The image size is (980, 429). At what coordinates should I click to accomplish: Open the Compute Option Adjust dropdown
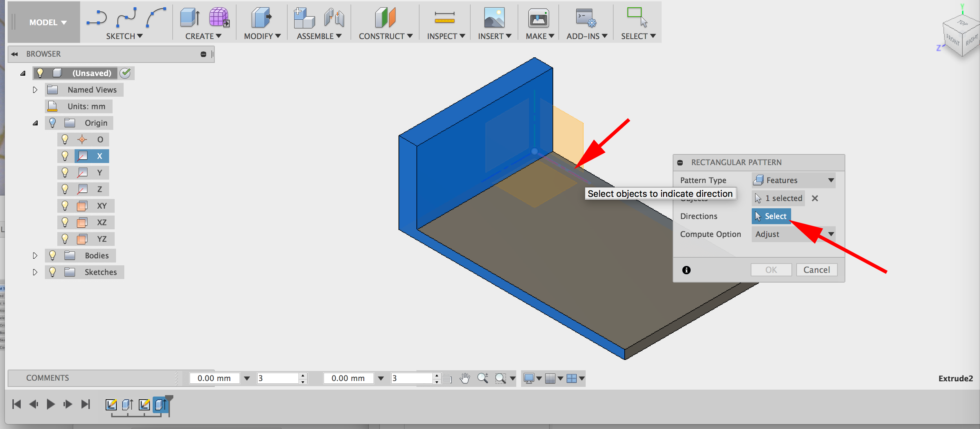[x=794, y=234]
